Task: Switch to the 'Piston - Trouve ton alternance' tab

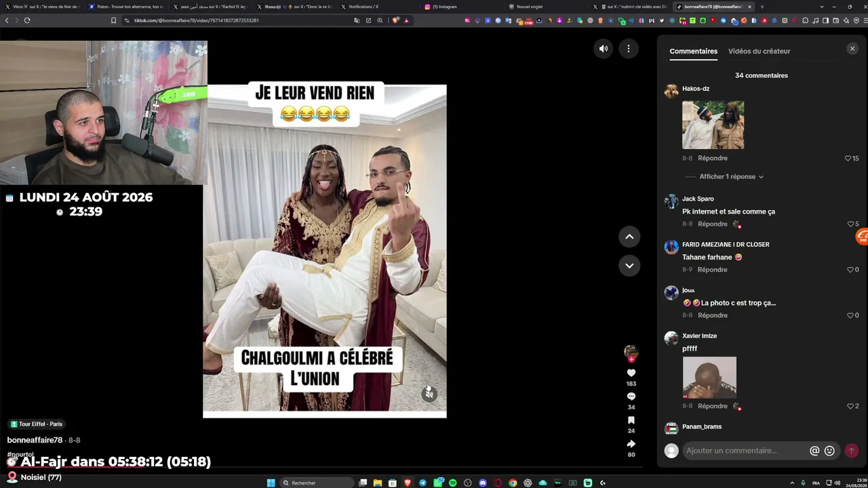Action: pyautogui.click(x=126, y=7)
